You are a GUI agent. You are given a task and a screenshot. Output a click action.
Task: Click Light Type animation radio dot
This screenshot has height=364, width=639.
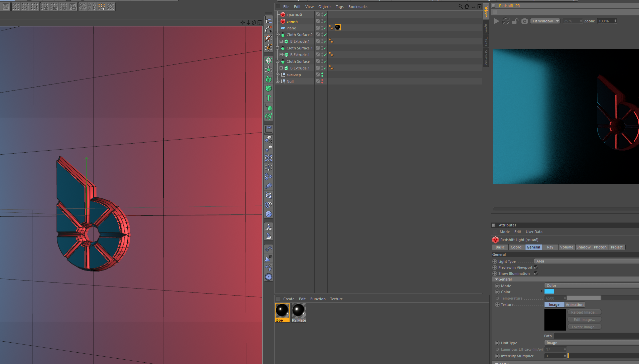click(495, 261)
